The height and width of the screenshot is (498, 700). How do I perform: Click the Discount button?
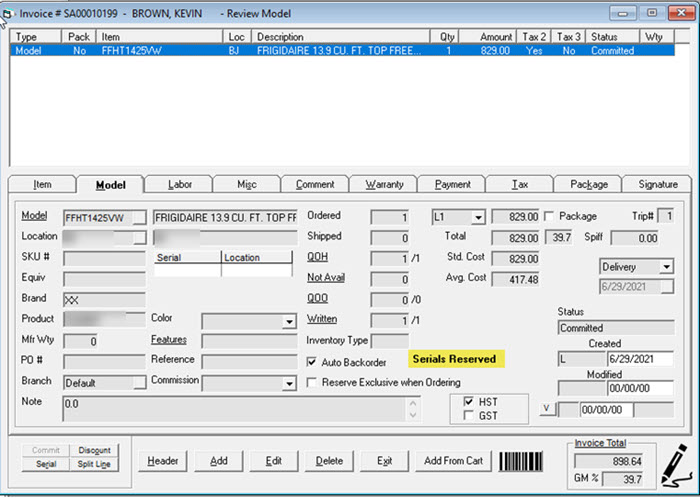[94, 450]
